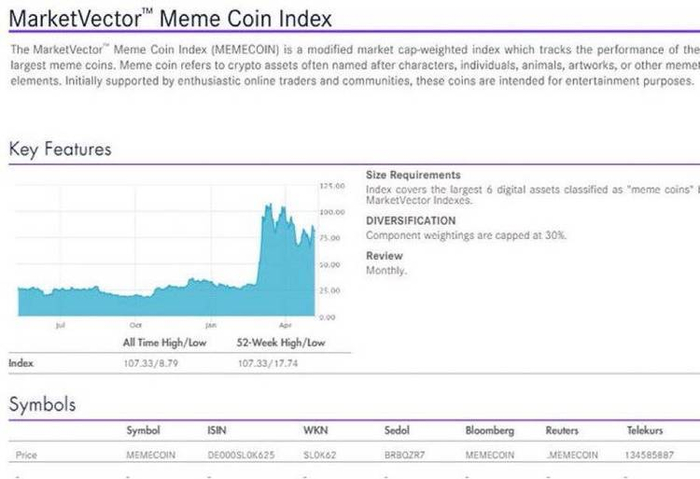Click the ISIN column header
The image size is (700, 479).
click(x=217, y=431)
